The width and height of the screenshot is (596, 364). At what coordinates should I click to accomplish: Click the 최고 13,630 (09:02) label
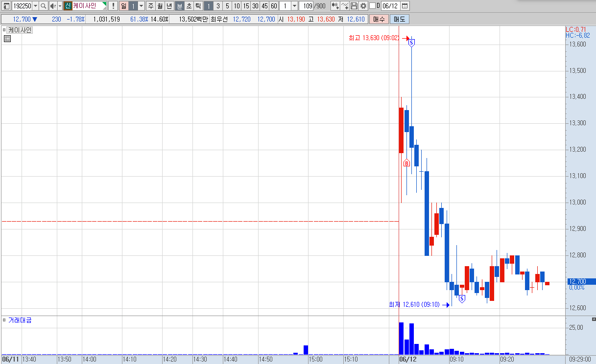pos(374,38)
